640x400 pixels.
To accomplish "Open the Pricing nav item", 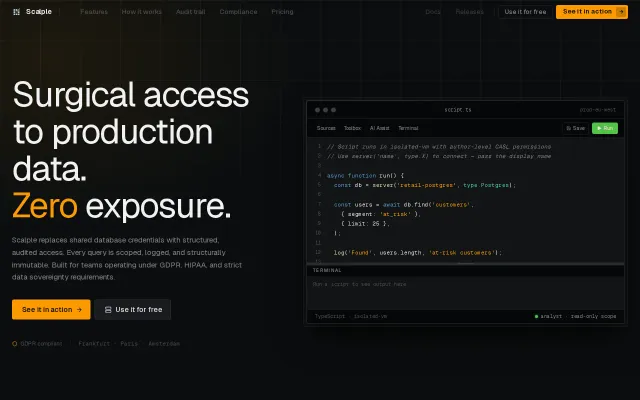I will 282,12.
